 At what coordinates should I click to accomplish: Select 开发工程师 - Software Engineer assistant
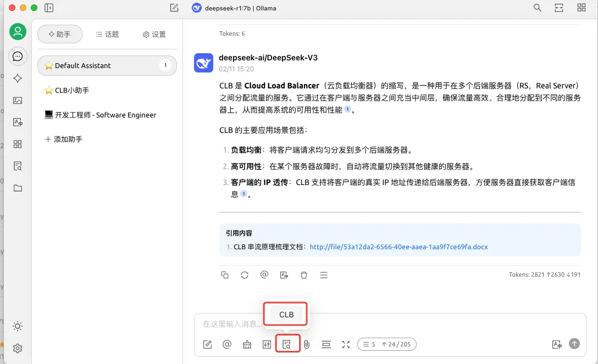pos(107,115)
